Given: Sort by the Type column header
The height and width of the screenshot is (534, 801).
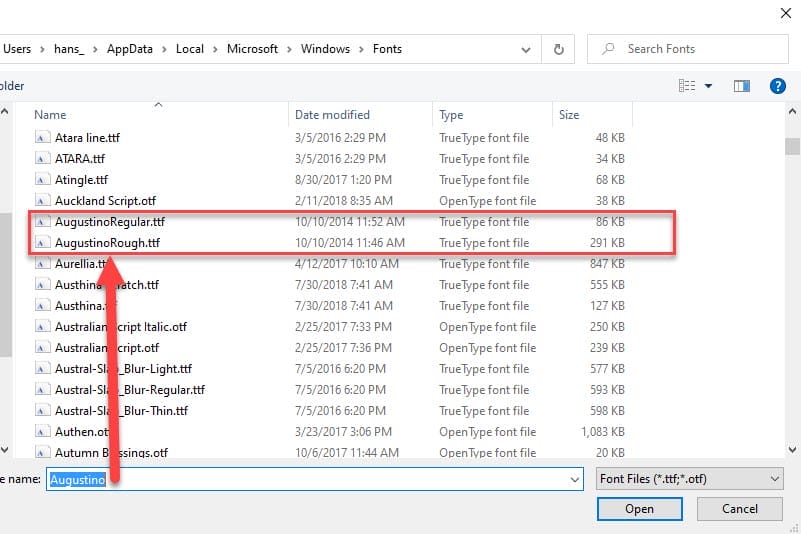Looking at the screenshot, I should tap(451, 115).
